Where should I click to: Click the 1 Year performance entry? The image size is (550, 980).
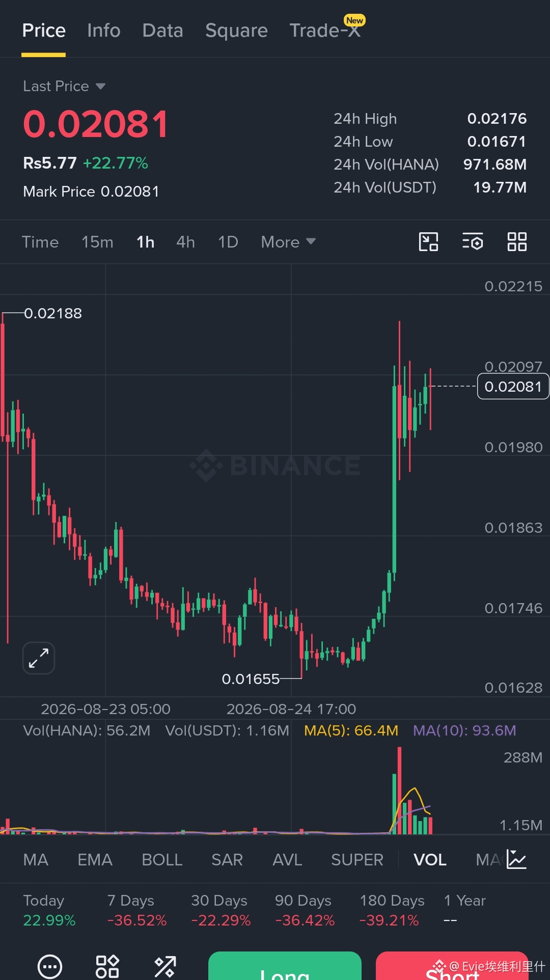tap(464, 910)
